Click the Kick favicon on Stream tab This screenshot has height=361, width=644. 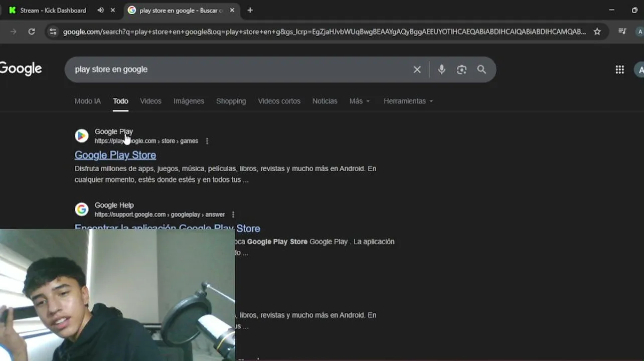click(x=12, y=10)
